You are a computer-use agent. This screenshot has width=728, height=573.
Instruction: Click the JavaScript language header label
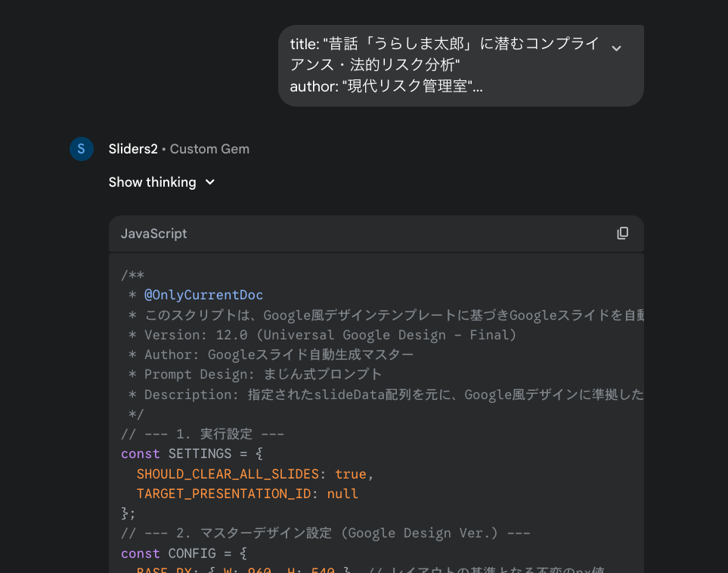tap(154, 234)
